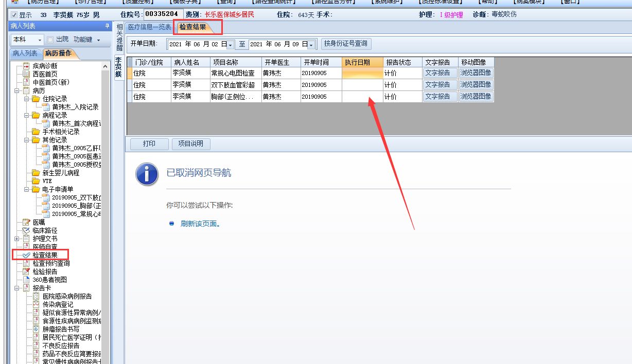Select the 双下肢血管彩超 cell
Screen dimensions: 632x364
236,85
